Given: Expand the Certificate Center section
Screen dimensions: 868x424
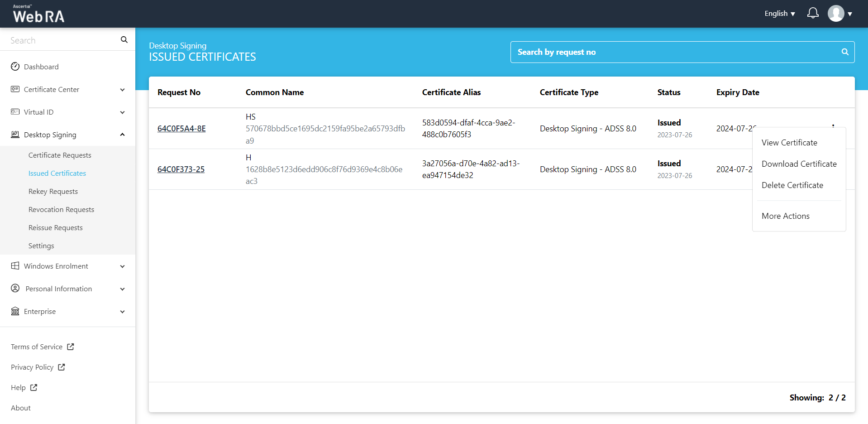Looking at the screenshot, I should tap(122, 90).
